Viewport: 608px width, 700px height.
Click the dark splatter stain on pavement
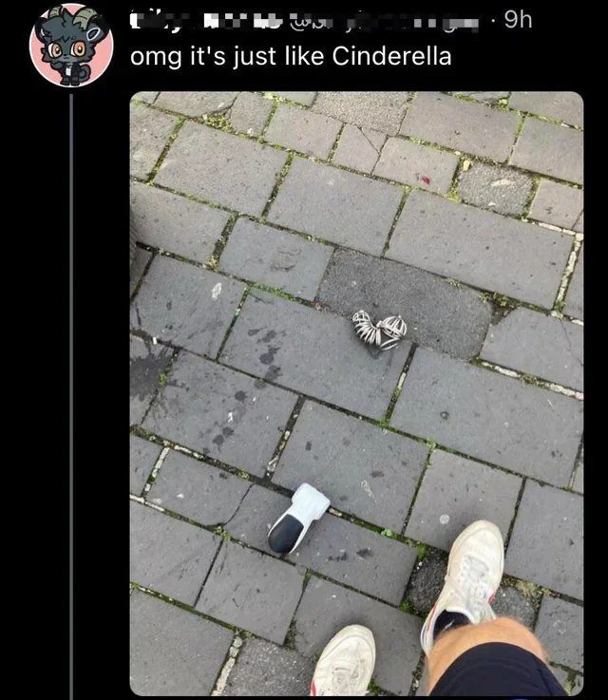(148, 369)
